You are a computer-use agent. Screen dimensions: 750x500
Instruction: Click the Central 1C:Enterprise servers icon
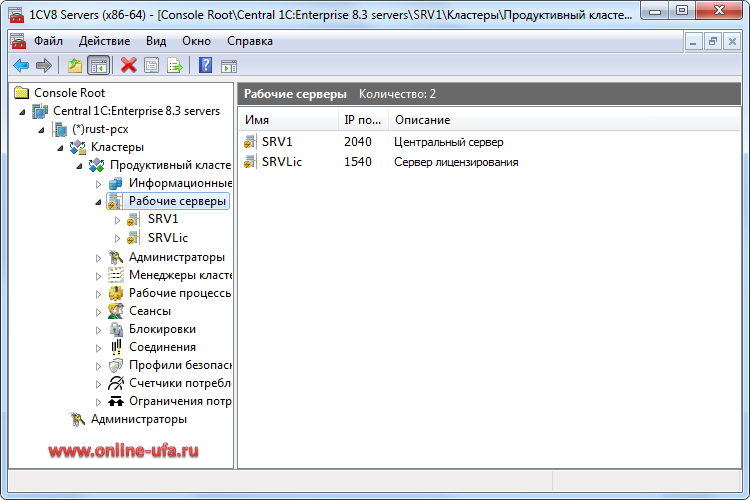coord(40,111)
